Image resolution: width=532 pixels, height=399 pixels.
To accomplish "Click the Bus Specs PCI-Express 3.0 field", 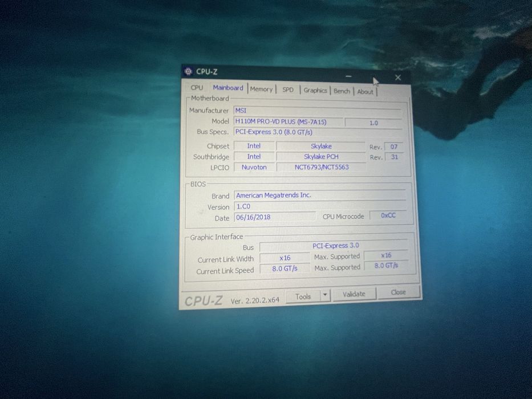I will 318,132.
